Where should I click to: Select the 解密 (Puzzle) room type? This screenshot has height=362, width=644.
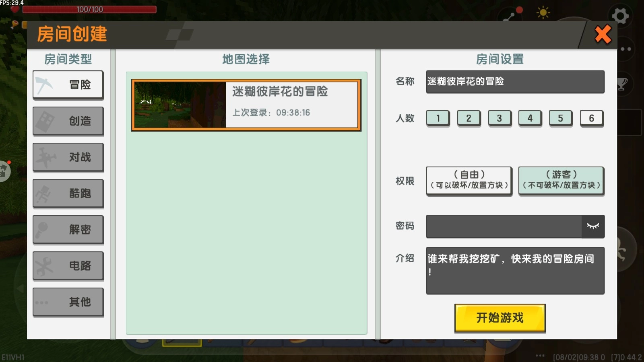coord(68,229)
